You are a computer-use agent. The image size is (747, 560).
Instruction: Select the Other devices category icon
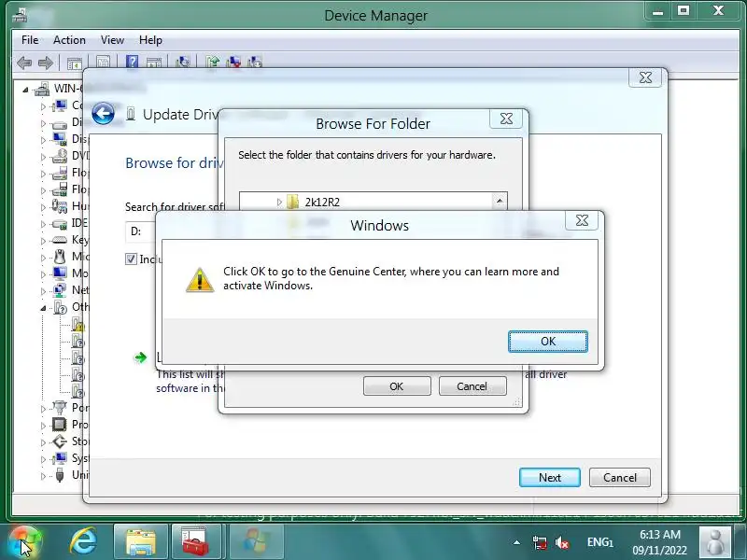coord(61,307)
